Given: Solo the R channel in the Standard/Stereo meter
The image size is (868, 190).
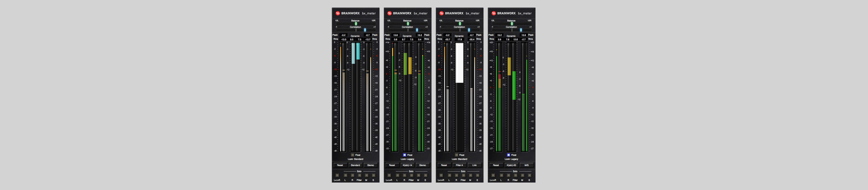Looking at the screenshot, I should click(x=352, y=175).
